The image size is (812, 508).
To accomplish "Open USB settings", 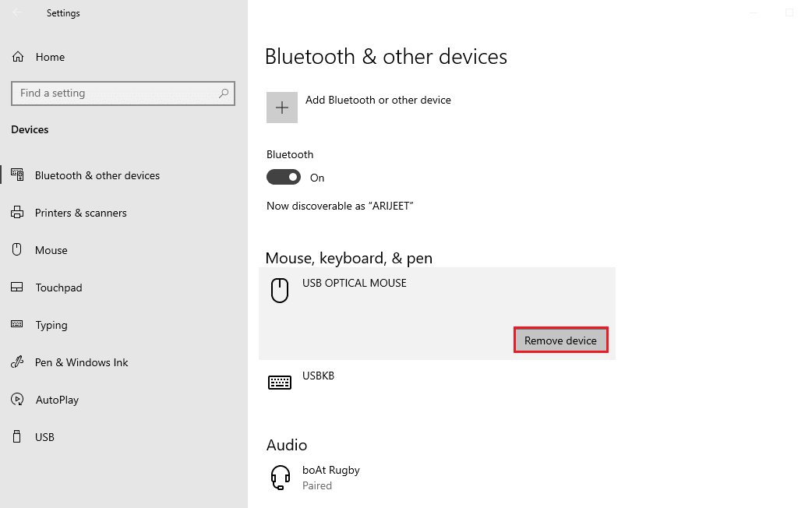I will (x=44, y=437).
